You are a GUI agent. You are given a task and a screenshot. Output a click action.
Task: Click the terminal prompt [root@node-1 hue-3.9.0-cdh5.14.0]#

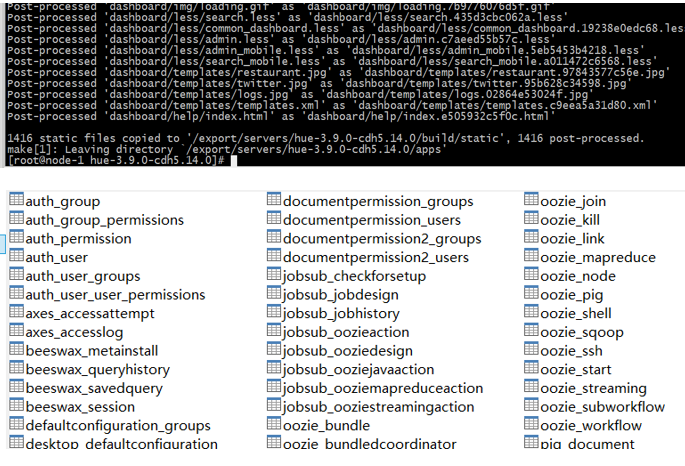tap(116, 160)
